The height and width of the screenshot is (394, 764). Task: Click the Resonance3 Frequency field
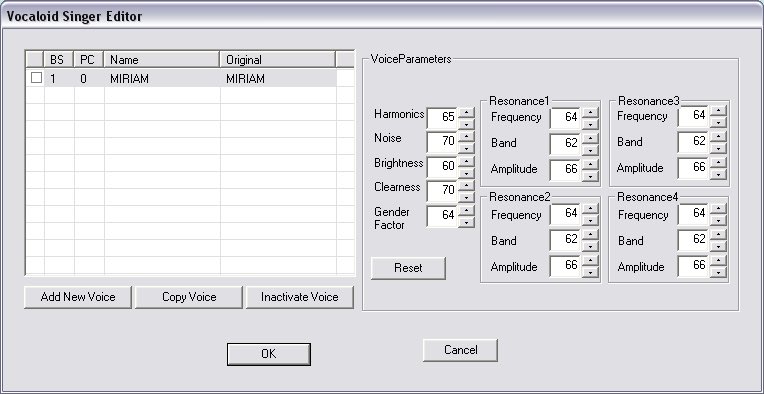(694, 116)
